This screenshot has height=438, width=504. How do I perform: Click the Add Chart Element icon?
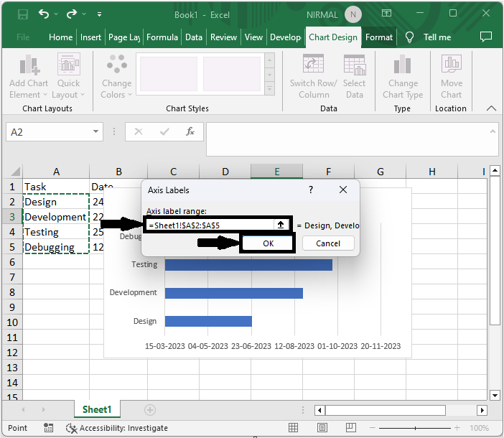[x=29, y=66]
